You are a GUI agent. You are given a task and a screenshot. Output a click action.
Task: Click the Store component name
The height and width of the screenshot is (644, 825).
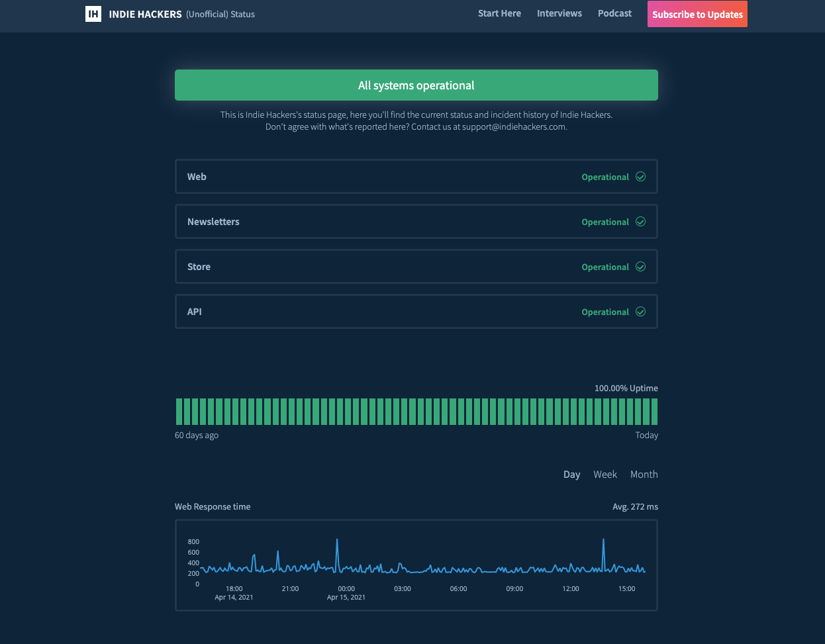pos(199,267)
